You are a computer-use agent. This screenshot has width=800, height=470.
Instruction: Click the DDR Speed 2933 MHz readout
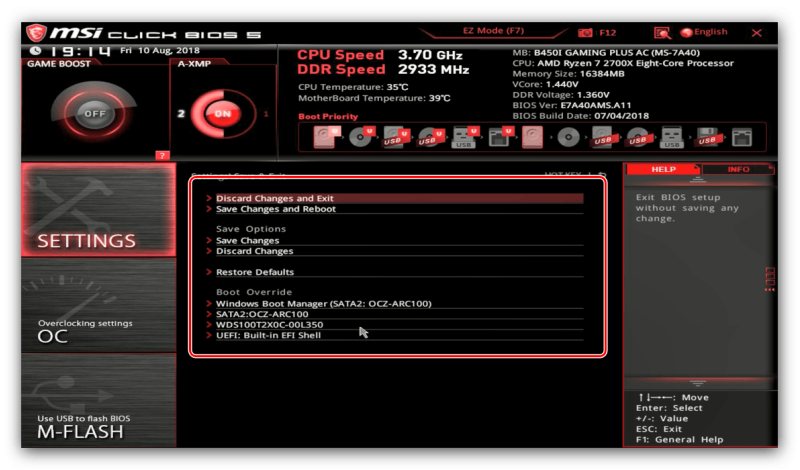383,69
